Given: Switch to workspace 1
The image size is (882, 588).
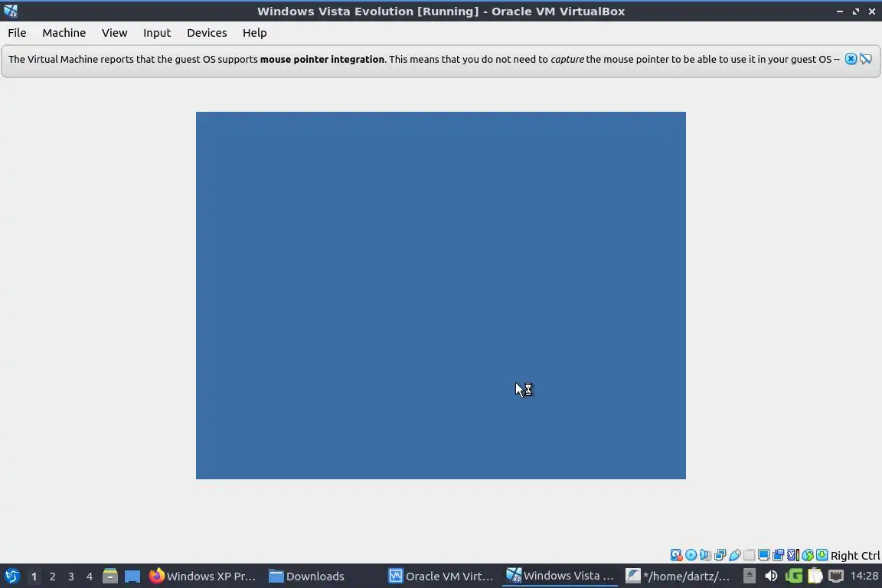Looking at the screenshot, I should [34, 577].
